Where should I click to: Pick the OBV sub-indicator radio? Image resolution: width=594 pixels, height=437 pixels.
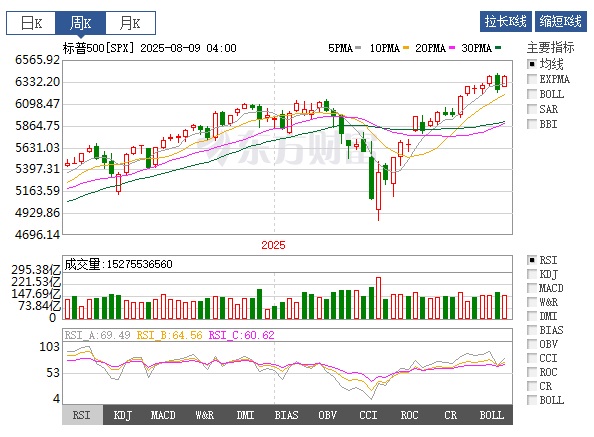[532, 344]
